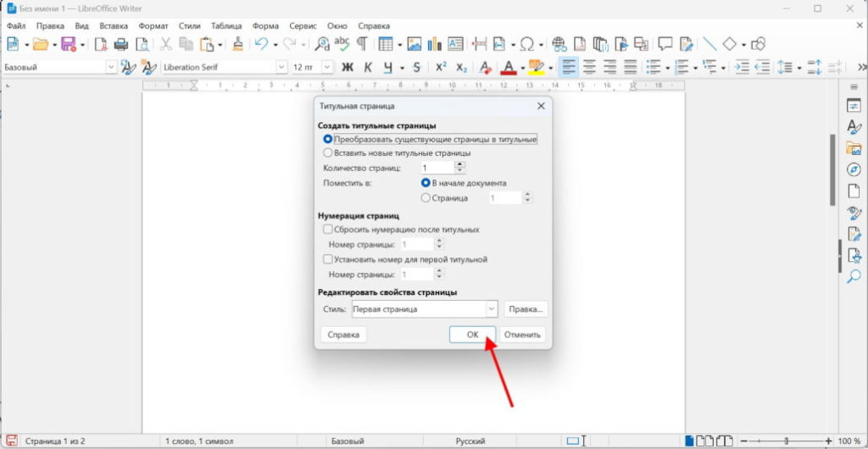Apply strikethrough S formatting
This screenshot has height=449, width=868.
[417, 68]
